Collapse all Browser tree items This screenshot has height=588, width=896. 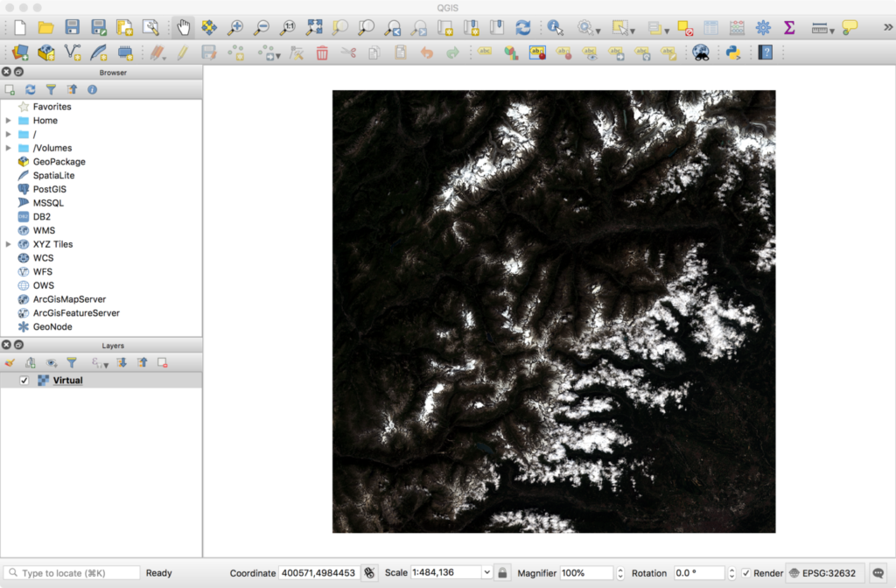coord(72,90)
